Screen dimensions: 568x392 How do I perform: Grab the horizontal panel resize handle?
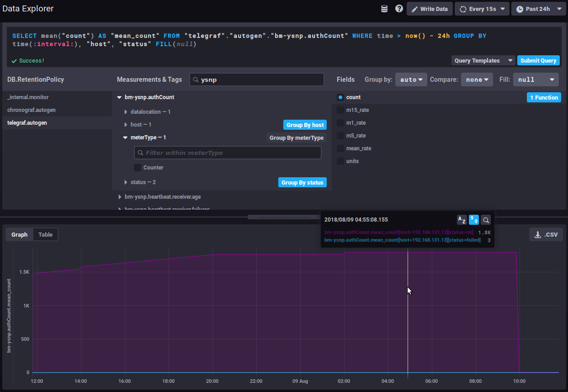[284, 217]
